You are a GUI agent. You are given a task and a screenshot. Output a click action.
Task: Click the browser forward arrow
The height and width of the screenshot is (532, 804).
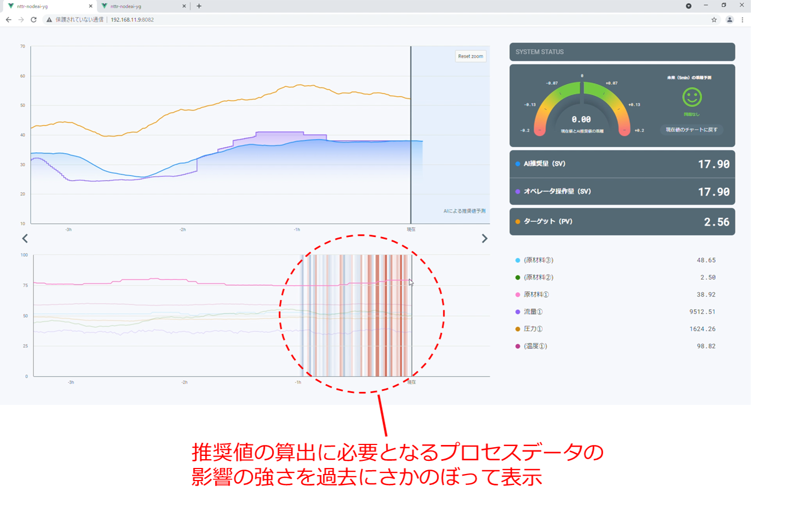point(21,20)
